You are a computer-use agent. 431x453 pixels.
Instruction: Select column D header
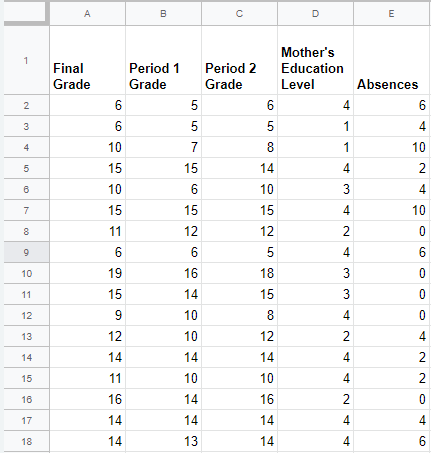coord(315,14)
